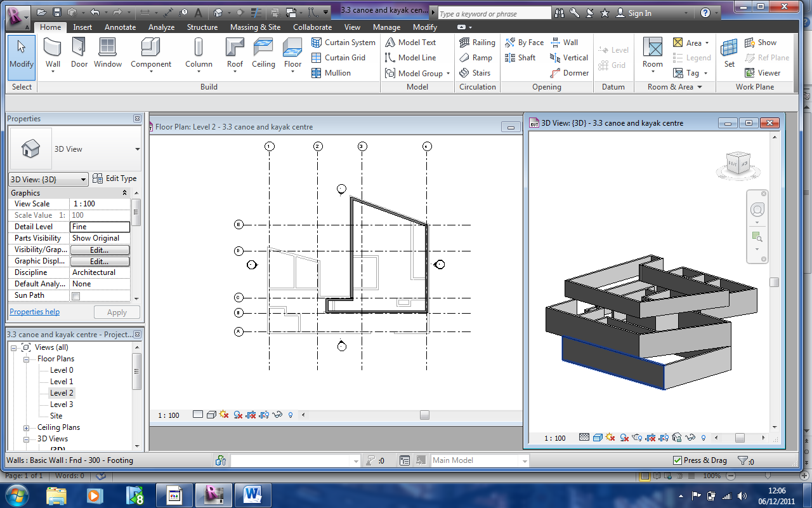This screenshot has height=508, width=812.
Task: Open Level 3 floor plan in browser
Action: pos(62,404)
